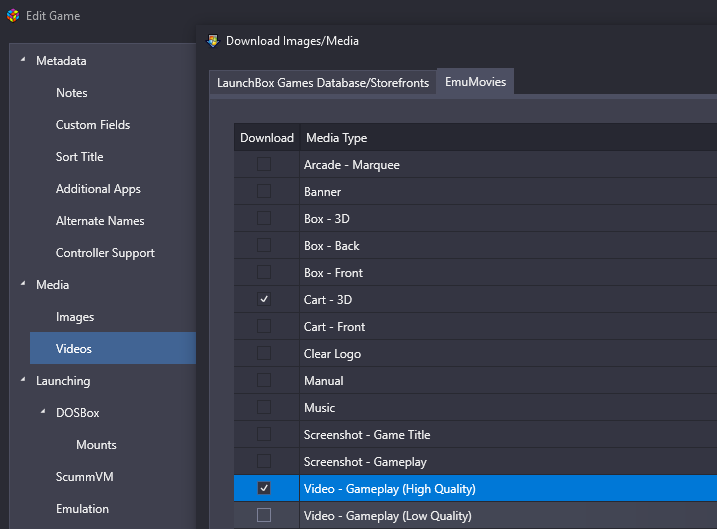Select the 'Arcade - Marquee' row text
The height and width of the screenshot is (529, 717).
click(352, 165)
